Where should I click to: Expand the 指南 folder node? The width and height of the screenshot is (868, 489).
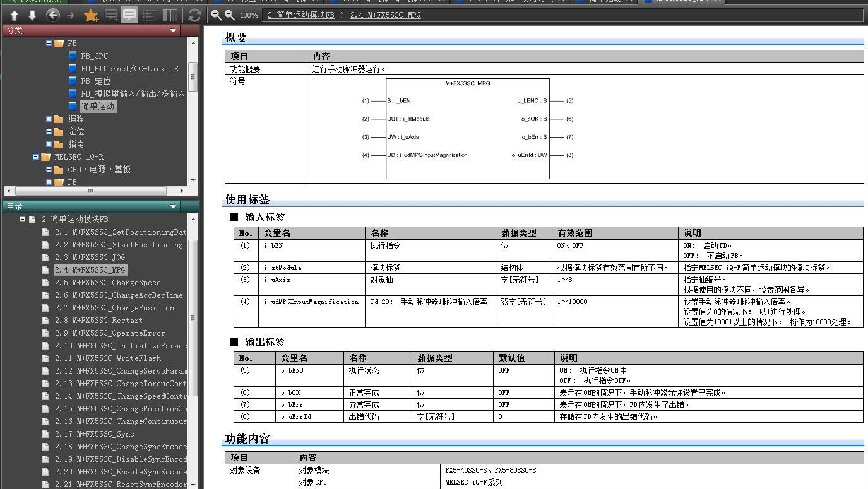click(49, 144)
